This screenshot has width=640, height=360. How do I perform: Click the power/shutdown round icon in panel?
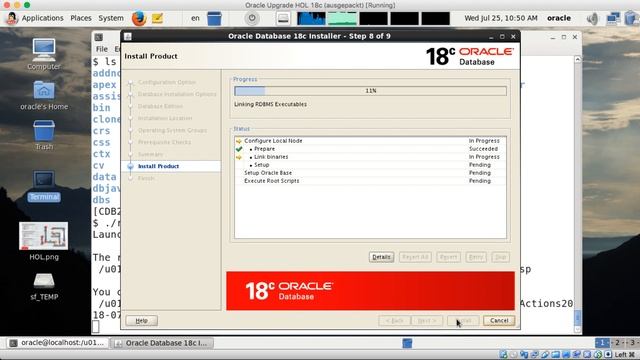252,18
